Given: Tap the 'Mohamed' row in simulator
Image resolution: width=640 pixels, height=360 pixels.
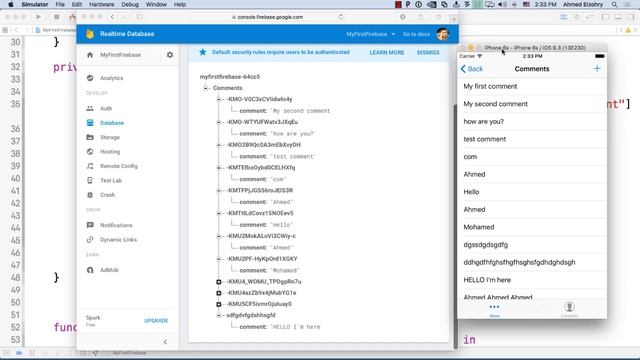Looking at the screenshot, I should [x=532, y=227].
